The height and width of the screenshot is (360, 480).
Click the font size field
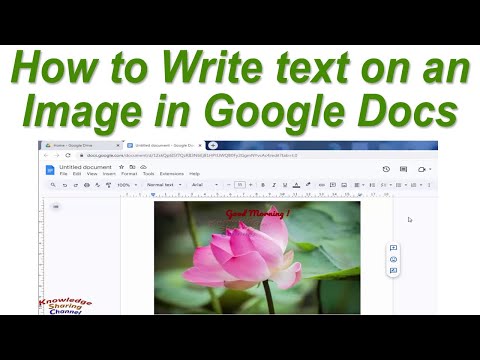[x=240, y=185]
